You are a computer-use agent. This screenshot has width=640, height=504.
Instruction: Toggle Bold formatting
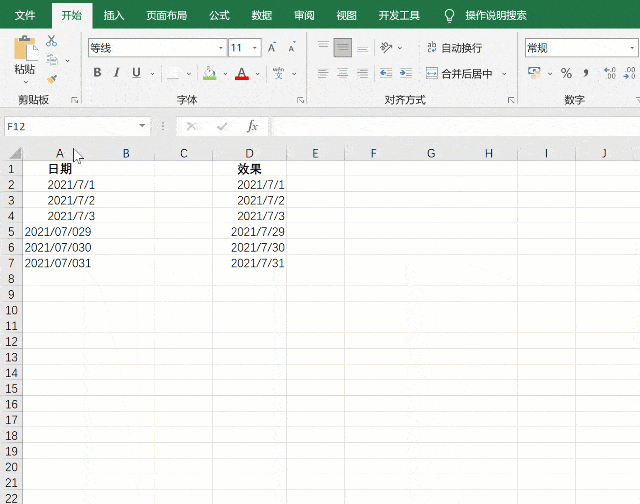click(97, 73)
